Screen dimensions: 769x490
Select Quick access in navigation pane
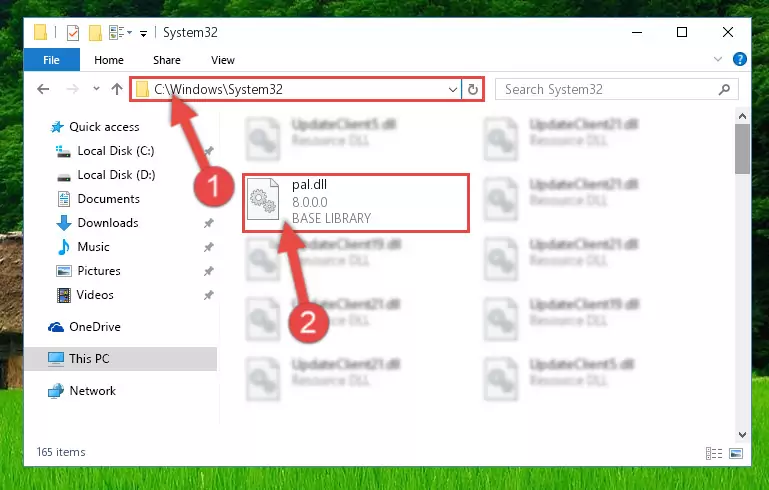coord(104,127)
